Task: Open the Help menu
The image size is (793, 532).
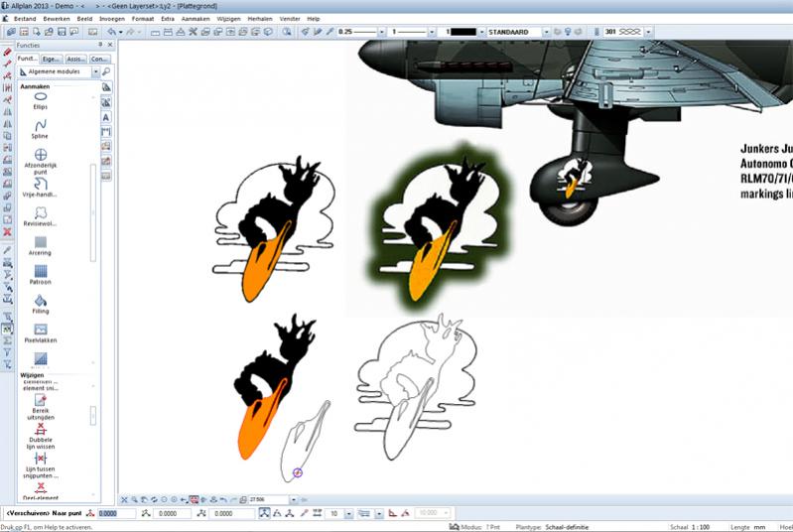Action: [x=313, y=19]
